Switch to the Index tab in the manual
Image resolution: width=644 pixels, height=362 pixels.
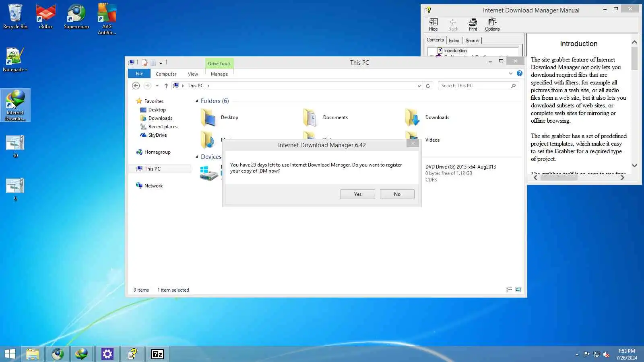[454, 41]
